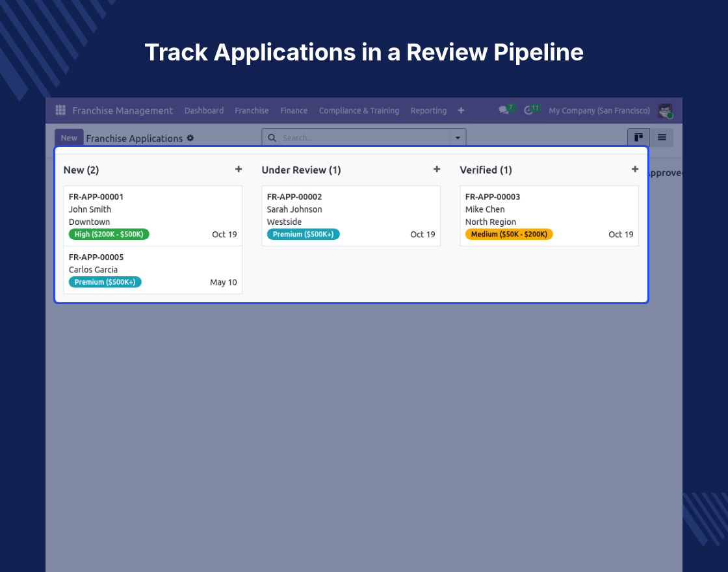Click the May 10 date on Carlos Garcia card

(x=224, y=282)
